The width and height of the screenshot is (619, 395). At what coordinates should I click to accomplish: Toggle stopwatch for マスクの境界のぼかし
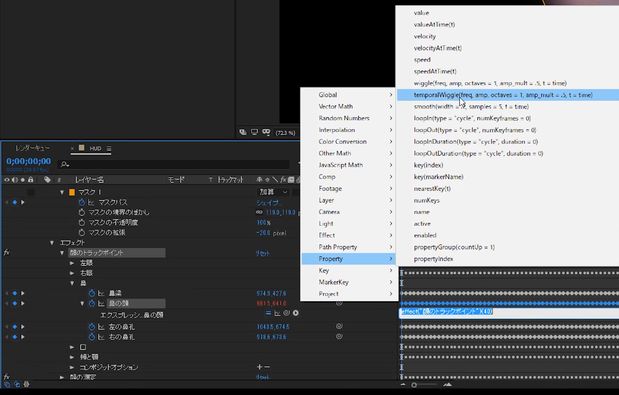point(82,212)
